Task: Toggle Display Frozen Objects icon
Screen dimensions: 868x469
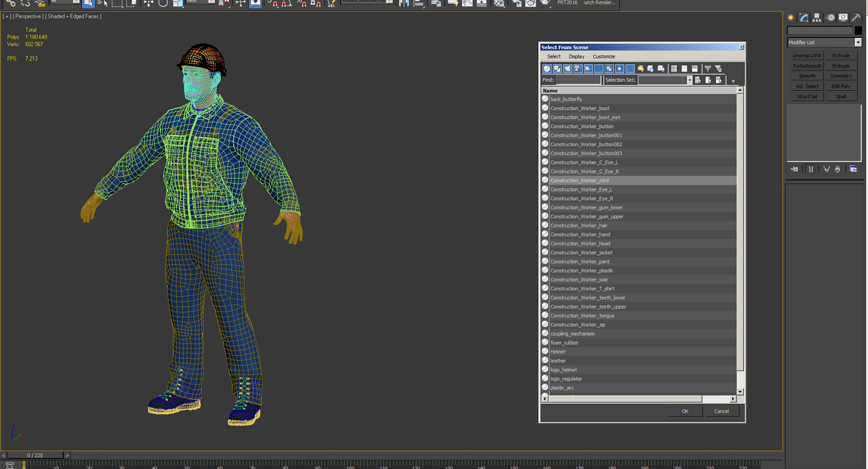Action: coord(650,69)
